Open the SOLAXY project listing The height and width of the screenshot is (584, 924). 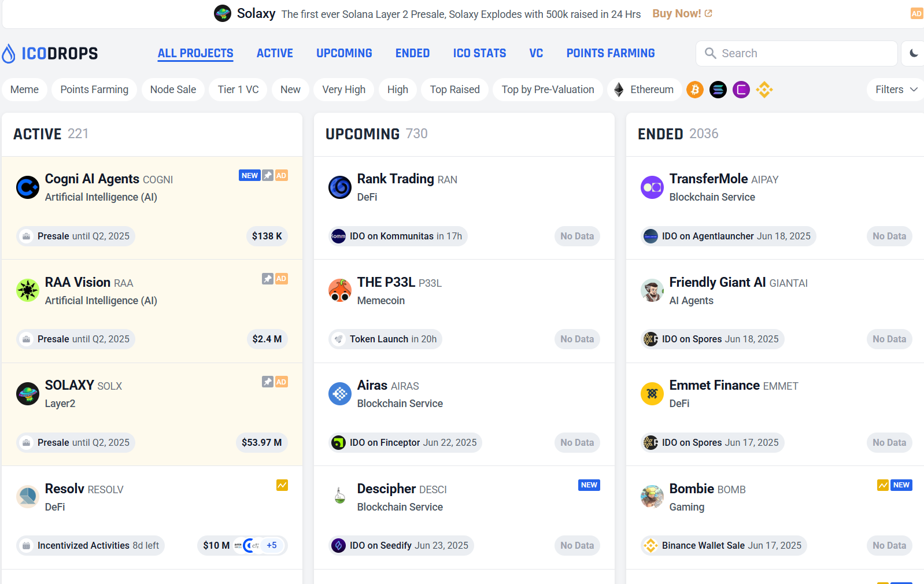click(69, 385)
